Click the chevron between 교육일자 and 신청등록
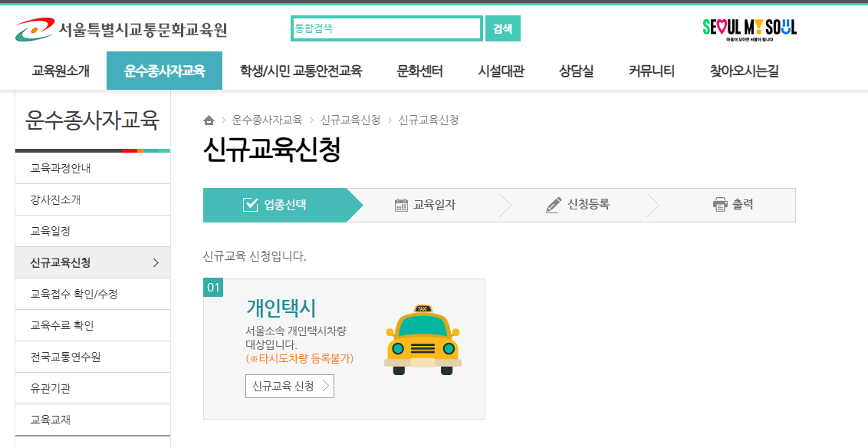Viewport: 868px width, 448px height. click(x=505, y=204)
